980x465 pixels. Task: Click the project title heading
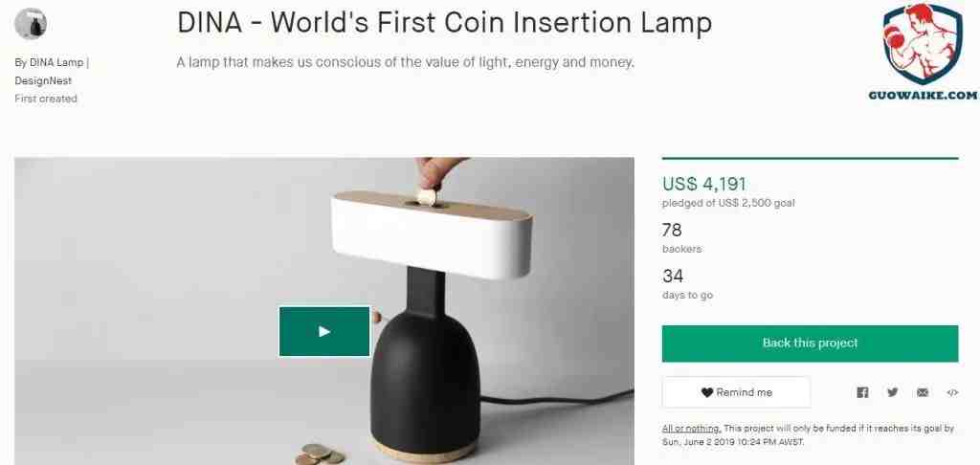(444, 23)
